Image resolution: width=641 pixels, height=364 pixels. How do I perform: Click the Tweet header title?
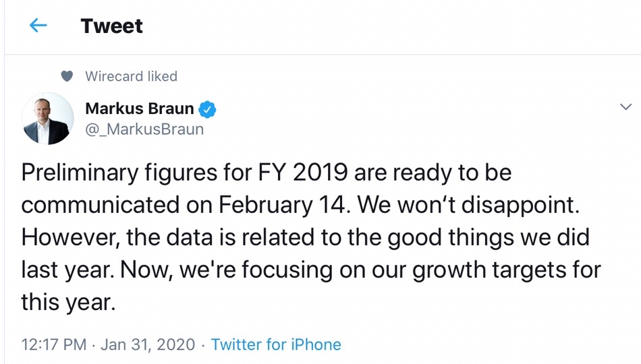coord(111,26)
